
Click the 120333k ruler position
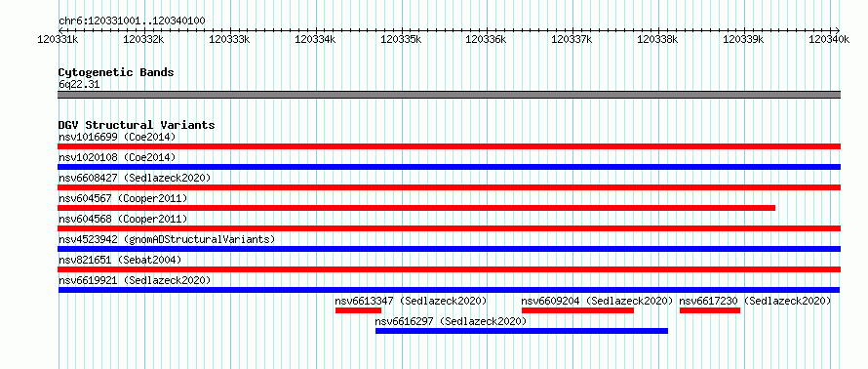[x=230, y=39]
